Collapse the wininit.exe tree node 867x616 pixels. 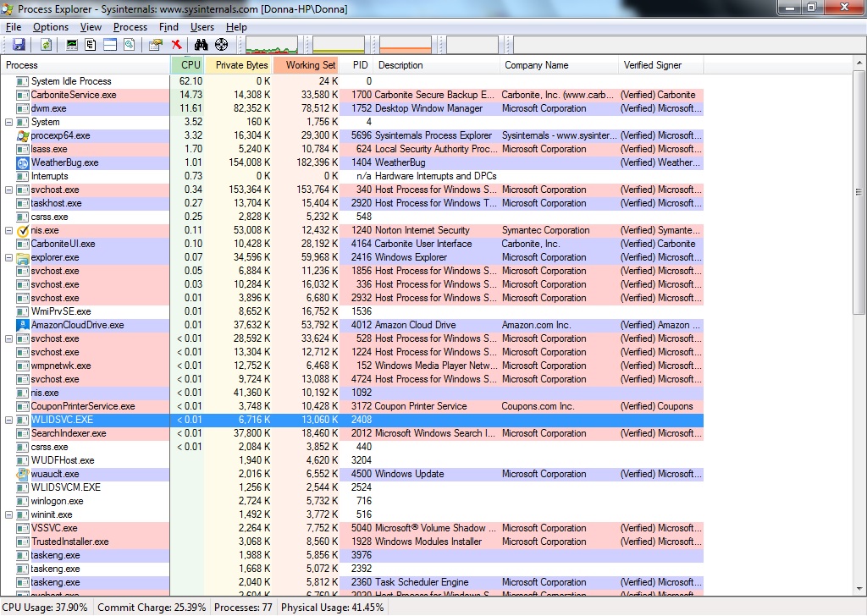pos(8,515)
